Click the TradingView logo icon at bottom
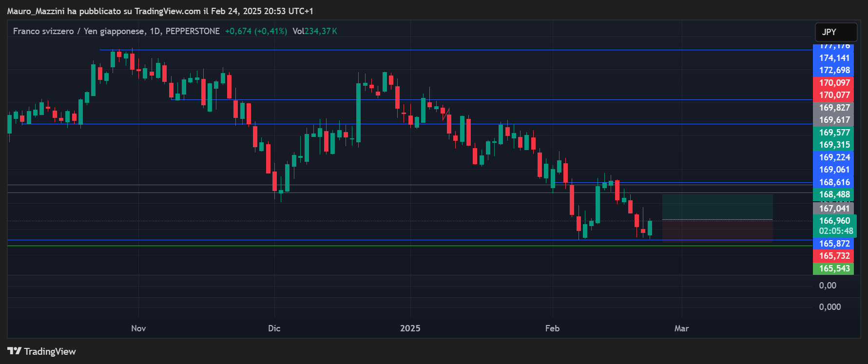 (14, 351)
